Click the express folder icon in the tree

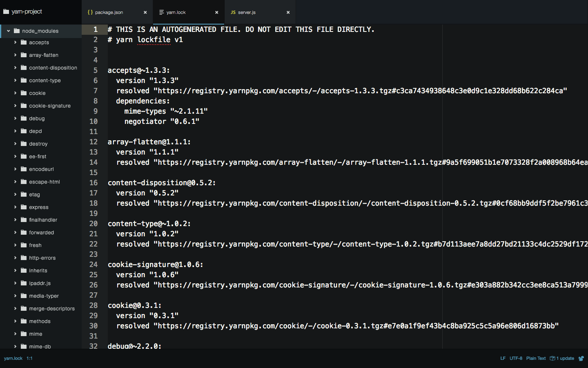[x=23, y=207]
